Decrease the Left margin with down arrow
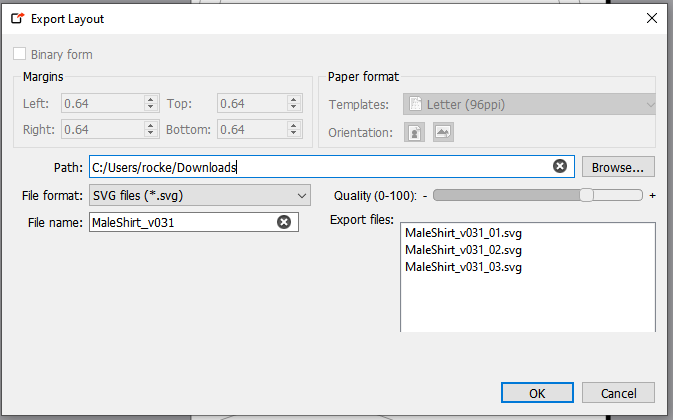 pos(150,106)
